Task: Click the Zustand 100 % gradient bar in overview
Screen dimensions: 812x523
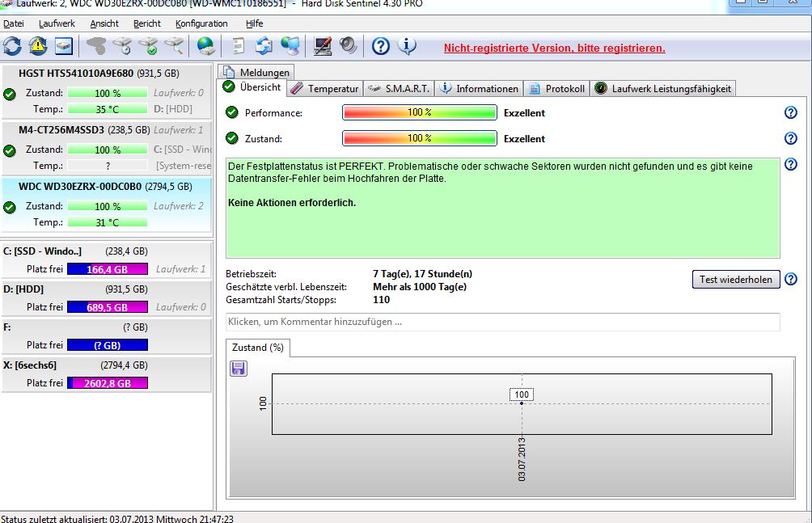Action: 420,138
